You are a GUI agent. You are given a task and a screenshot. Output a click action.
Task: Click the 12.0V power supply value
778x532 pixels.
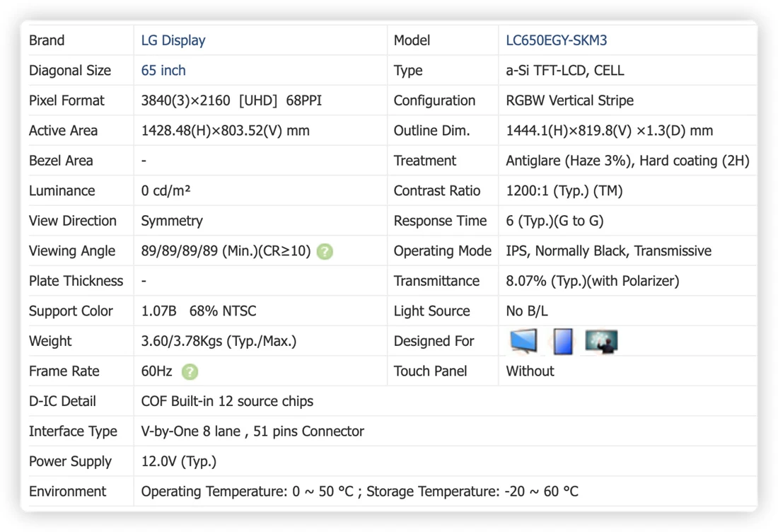179,461
